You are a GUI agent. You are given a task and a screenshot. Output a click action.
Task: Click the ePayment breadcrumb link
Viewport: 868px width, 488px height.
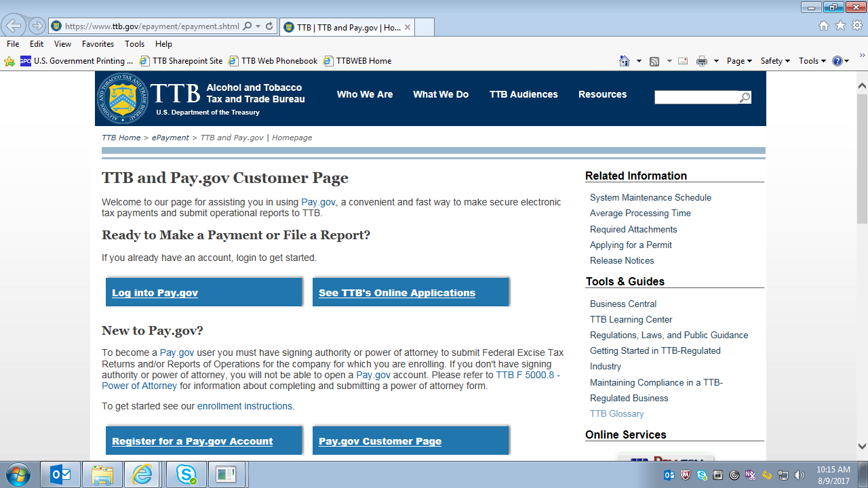pos(170,138)
